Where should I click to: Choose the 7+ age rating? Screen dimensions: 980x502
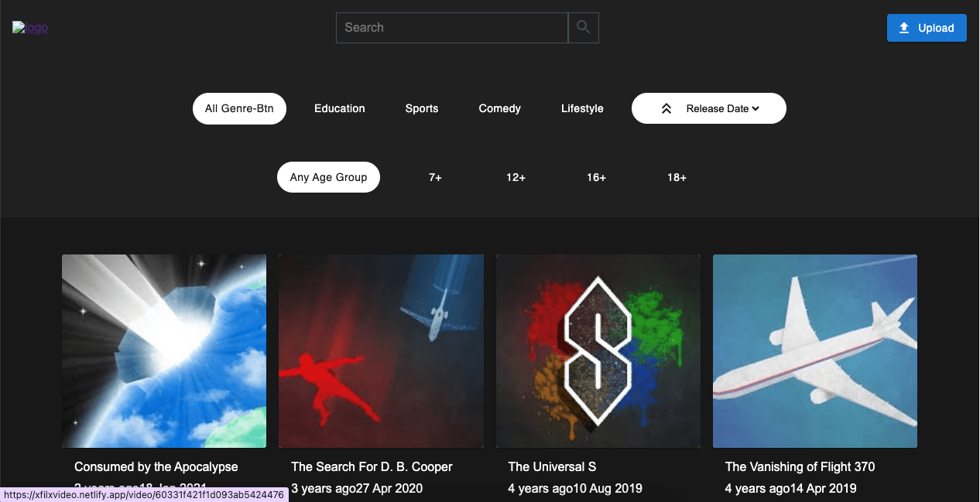(435, 177)
